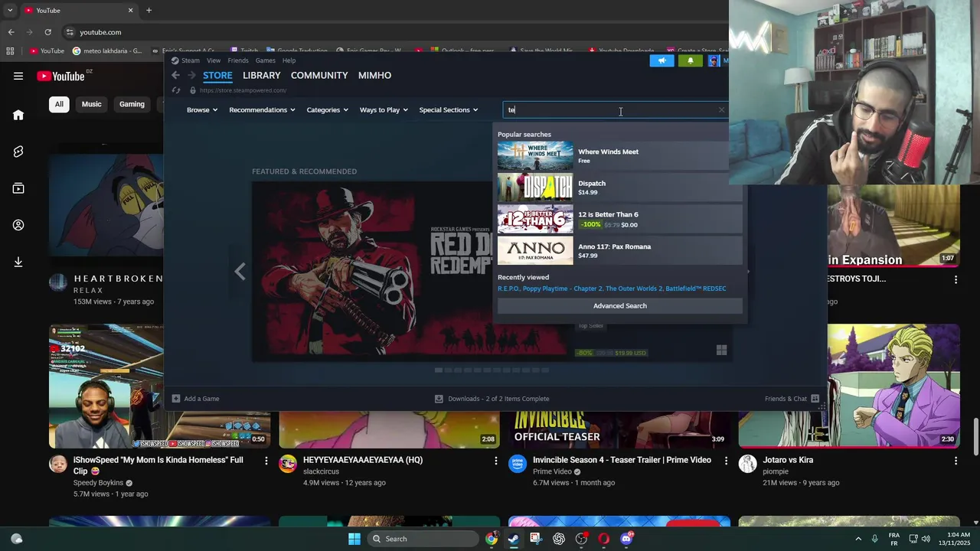This screenshot has height=551, width=980.
Task: Open the Games menu in Steam
Action: click(266, 60)
